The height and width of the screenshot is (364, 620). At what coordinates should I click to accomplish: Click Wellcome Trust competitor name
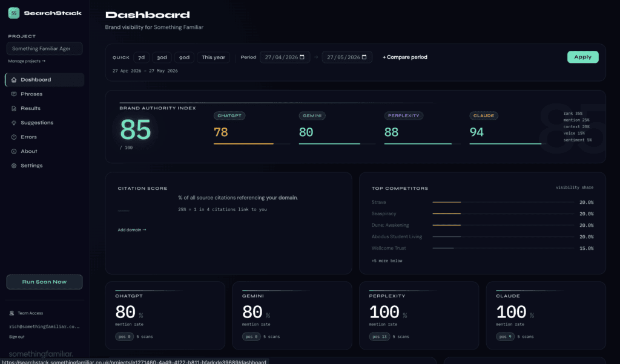[389, 248]
